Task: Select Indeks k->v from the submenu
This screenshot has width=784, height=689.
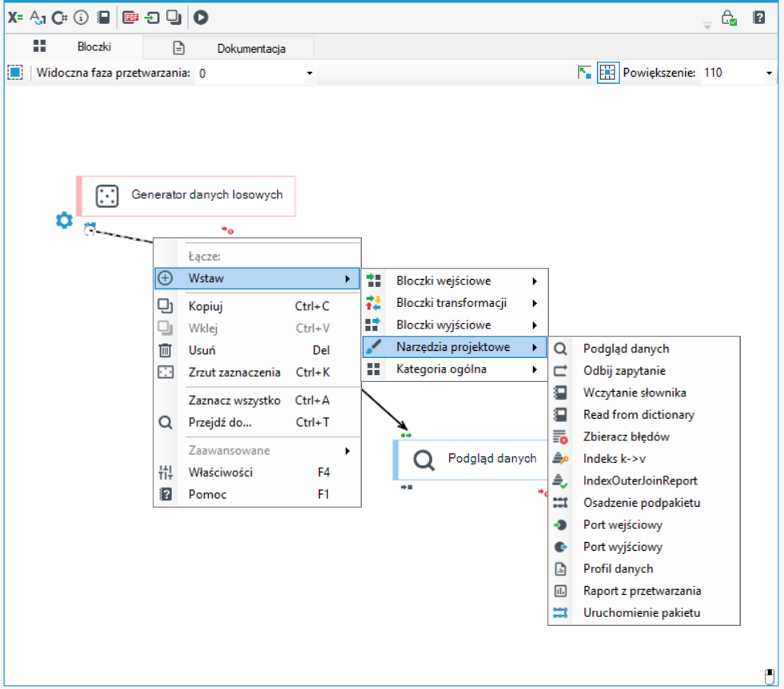Action: click(644, 459)
